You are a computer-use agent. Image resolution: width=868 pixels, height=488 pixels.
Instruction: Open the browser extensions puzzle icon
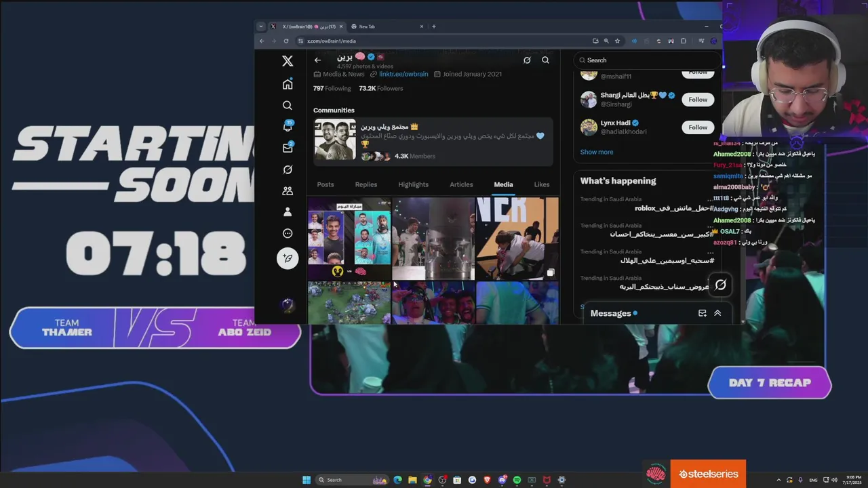(684, 41)
